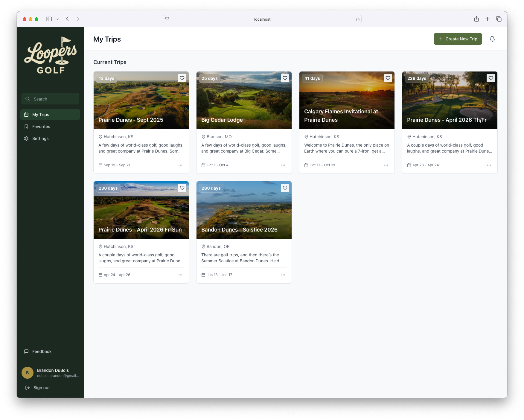Open options menu on Calgary Flames Invitational card
The image size is (524, 420).
pos(386,165)
